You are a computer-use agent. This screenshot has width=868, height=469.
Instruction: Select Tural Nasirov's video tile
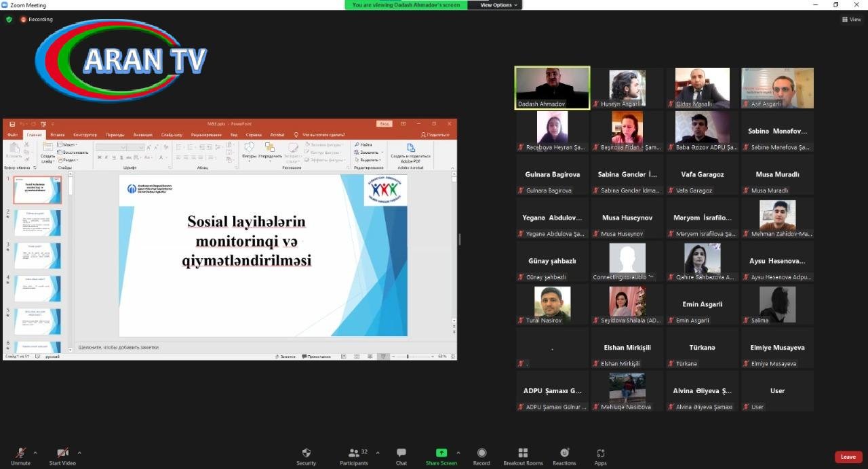[x=552, y=304]
